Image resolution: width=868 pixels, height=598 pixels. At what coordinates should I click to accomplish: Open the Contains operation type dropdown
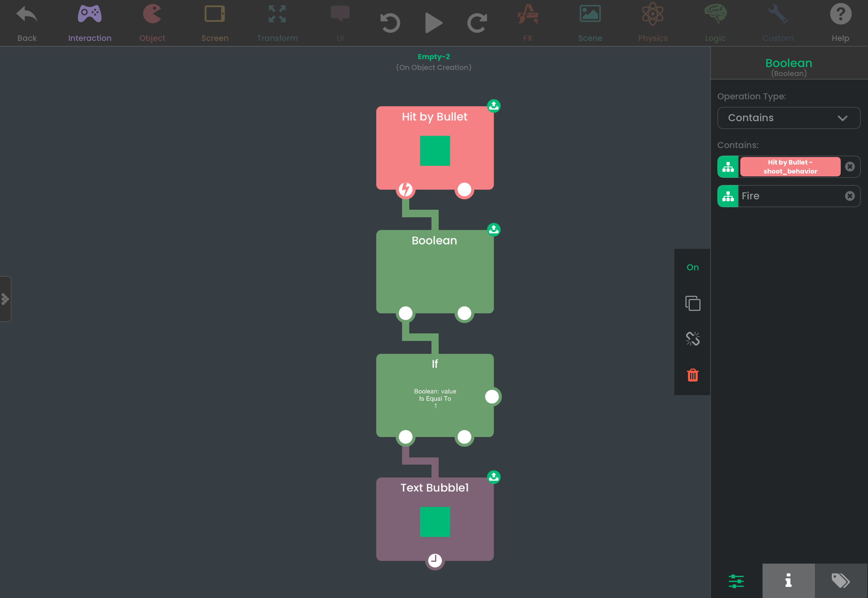tap(788, 118)
